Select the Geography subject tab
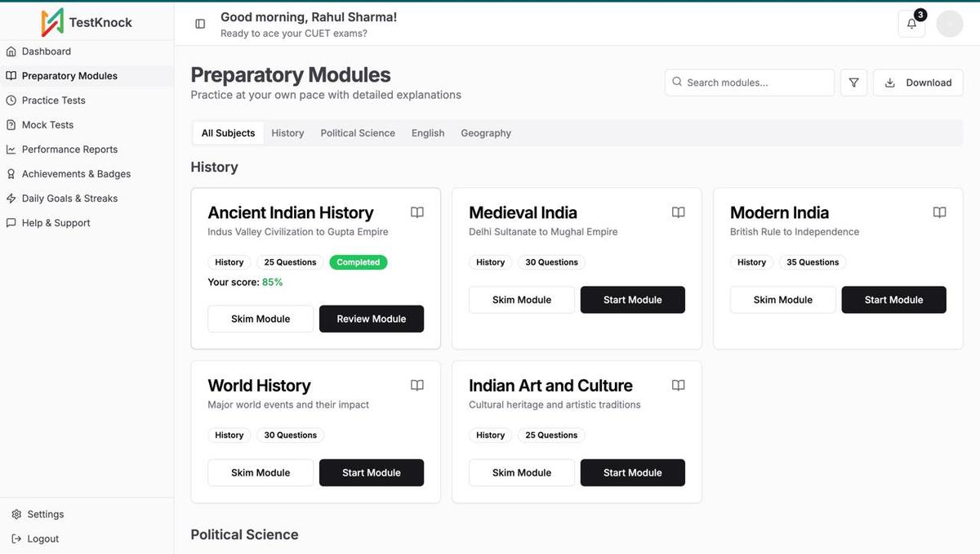The image size is (980, 554). pos(485,132)
